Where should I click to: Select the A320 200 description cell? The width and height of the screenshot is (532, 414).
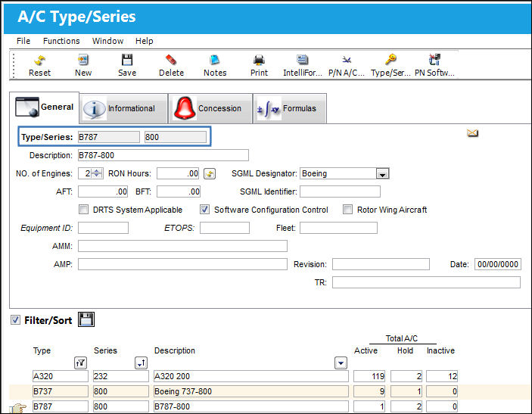tap(251, 376)
